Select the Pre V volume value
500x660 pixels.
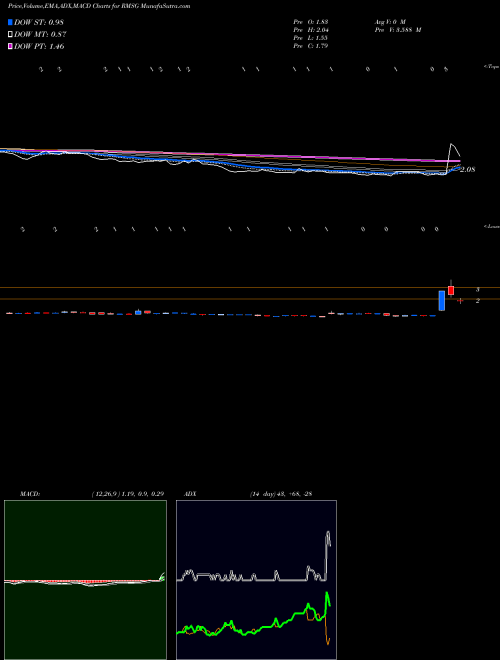pos(397,30)
